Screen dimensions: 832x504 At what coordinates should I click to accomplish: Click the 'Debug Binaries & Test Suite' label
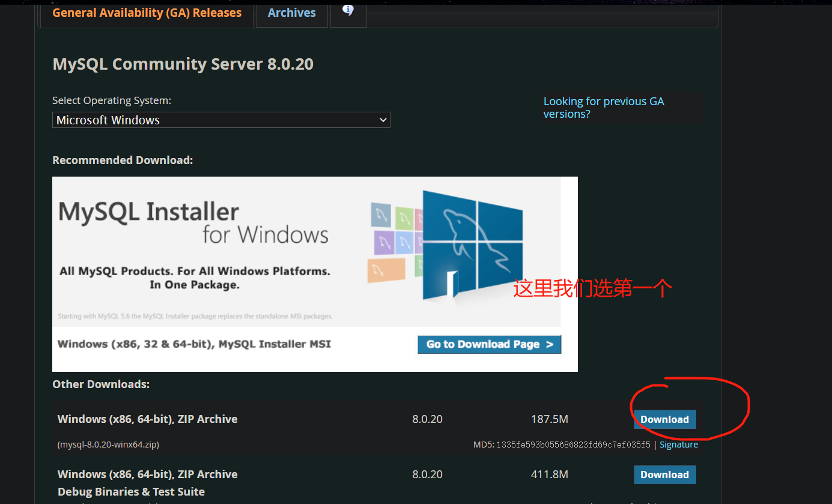click(131, 492)
